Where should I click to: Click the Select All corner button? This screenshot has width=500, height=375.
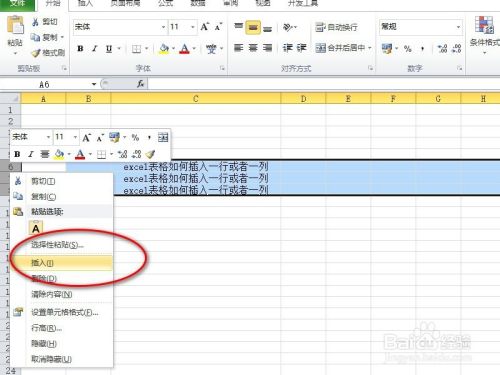[x=10, y=98]
